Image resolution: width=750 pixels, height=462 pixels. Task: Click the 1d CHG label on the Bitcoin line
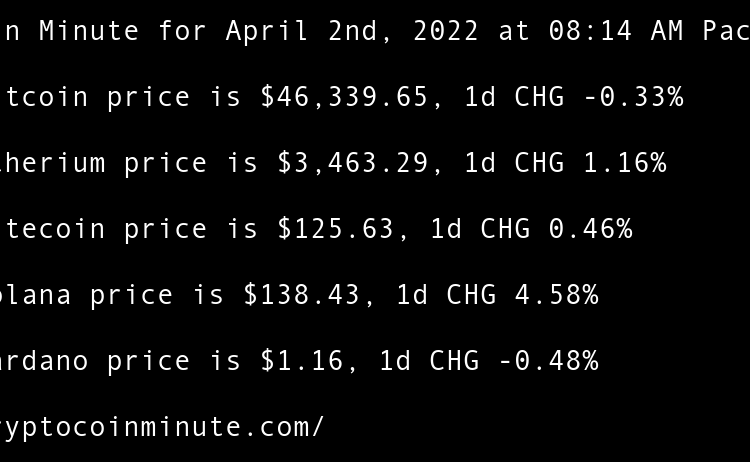point(514,97)
